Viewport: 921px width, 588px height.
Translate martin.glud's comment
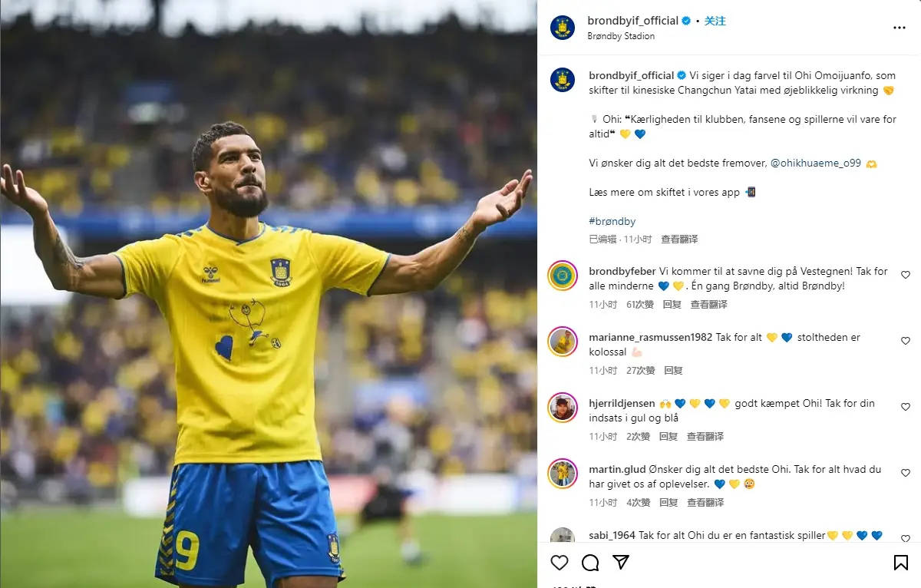coord(705,502)
